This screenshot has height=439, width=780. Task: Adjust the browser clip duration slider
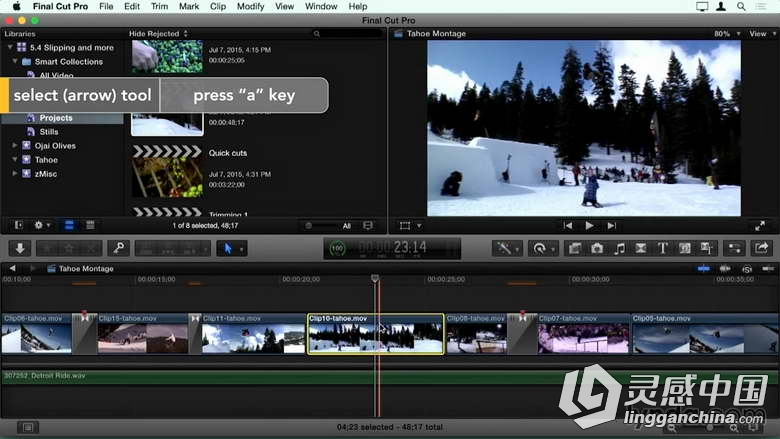pos(308,226)
